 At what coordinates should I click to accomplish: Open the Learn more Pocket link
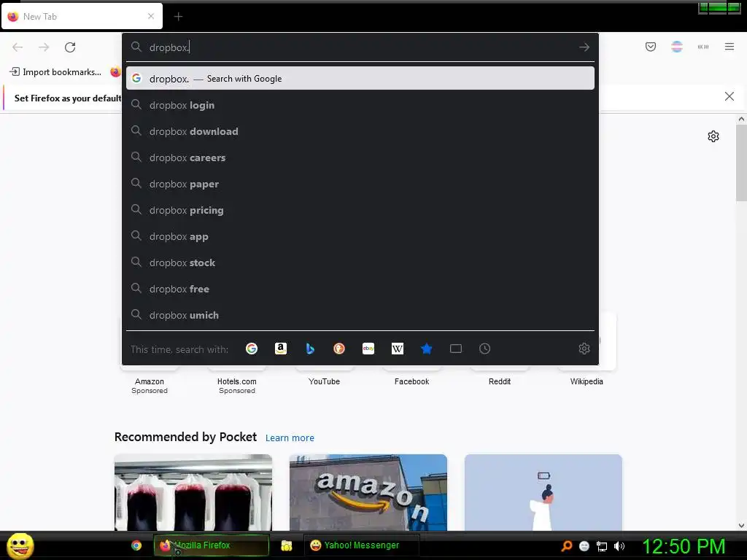coord(290,437)
